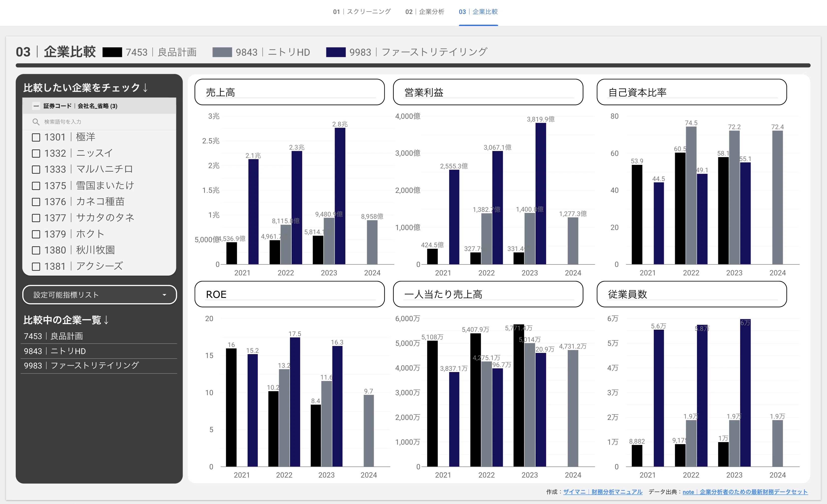Screen dimensions: 827x504
Task: Click the gray ニトリHD legend swatch
Action: [x=222, y=52]
